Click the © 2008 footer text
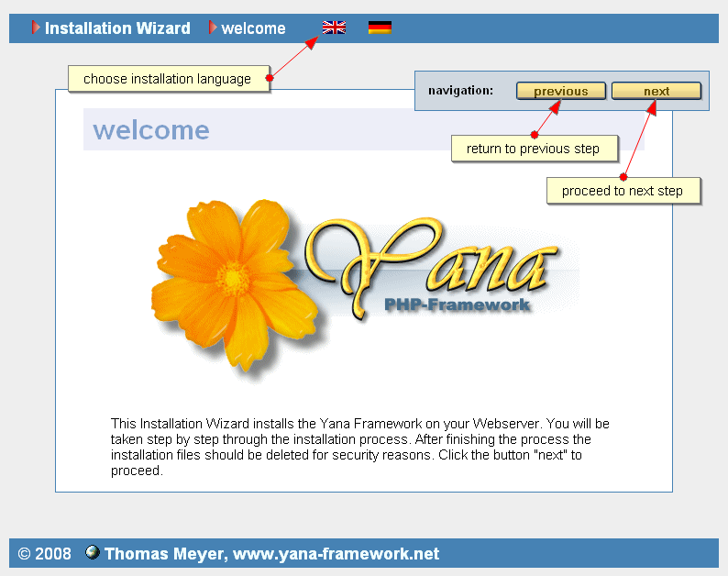This screenshot has height=576, width=728. [x=45, y=554]
